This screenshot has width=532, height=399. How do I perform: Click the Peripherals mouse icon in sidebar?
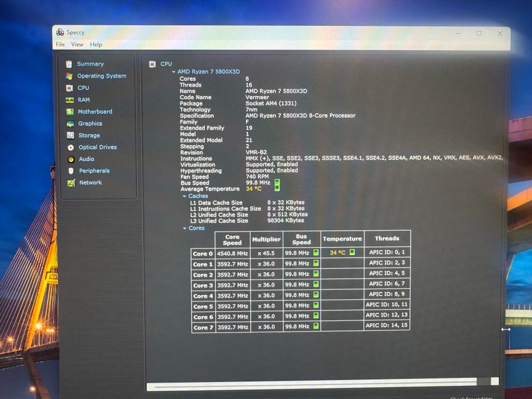coord(71,171)
